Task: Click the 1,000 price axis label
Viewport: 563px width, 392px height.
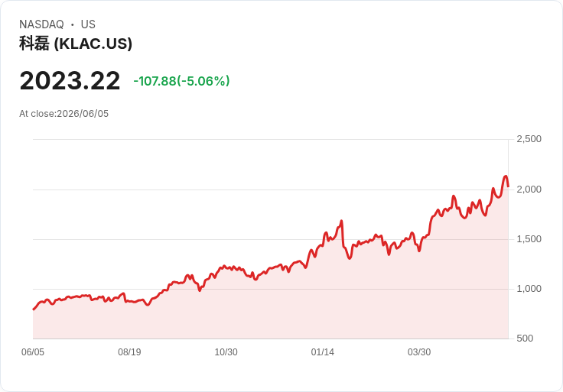Action: (529, 289)
